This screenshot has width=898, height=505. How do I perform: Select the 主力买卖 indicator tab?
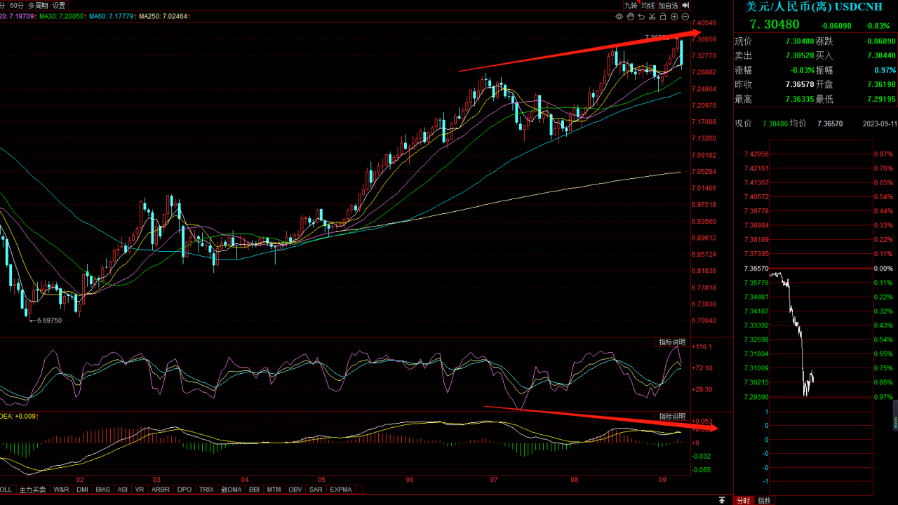coord(32,490)
